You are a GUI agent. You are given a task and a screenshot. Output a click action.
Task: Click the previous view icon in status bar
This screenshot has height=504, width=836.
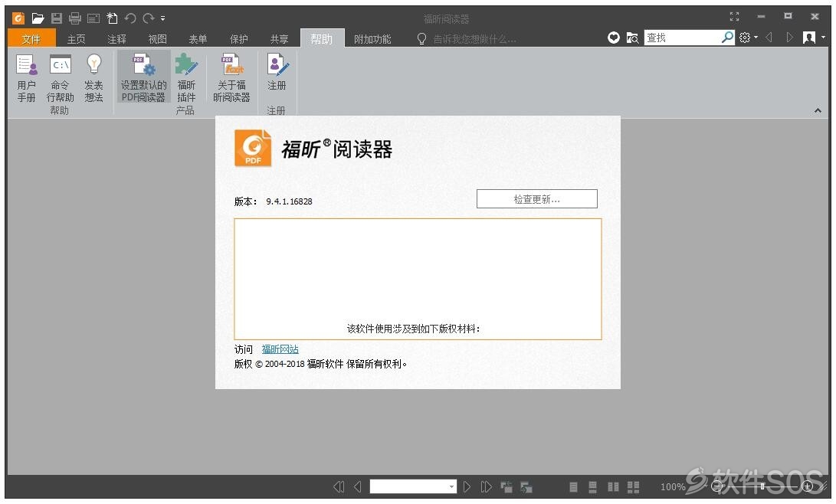click(507, 487)
